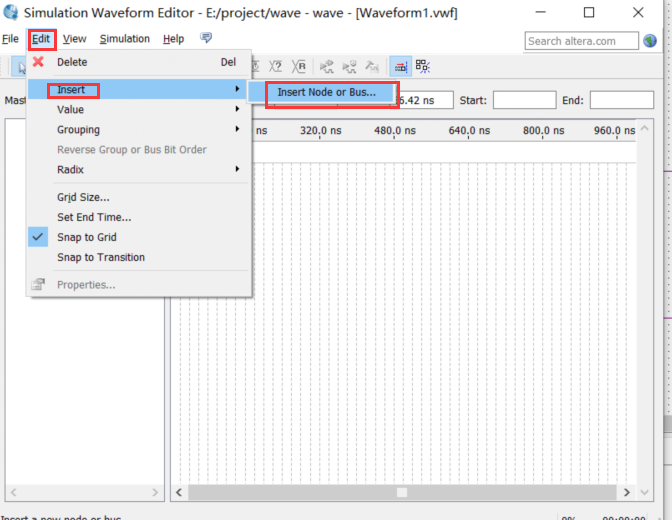Toggle the Snap to Grid toolbar icon
672x520 pixels.
coord(401,66)
